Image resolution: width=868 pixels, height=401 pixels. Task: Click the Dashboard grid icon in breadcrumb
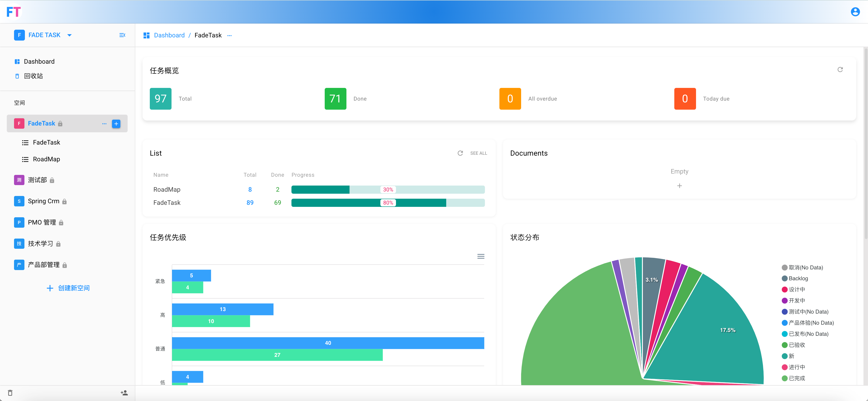coord(146,35)
